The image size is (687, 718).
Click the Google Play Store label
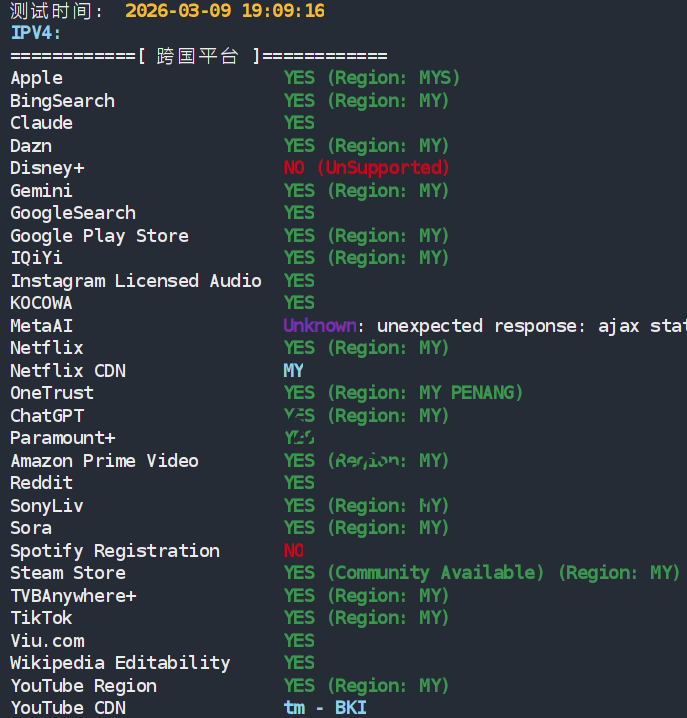coord(99,236)
